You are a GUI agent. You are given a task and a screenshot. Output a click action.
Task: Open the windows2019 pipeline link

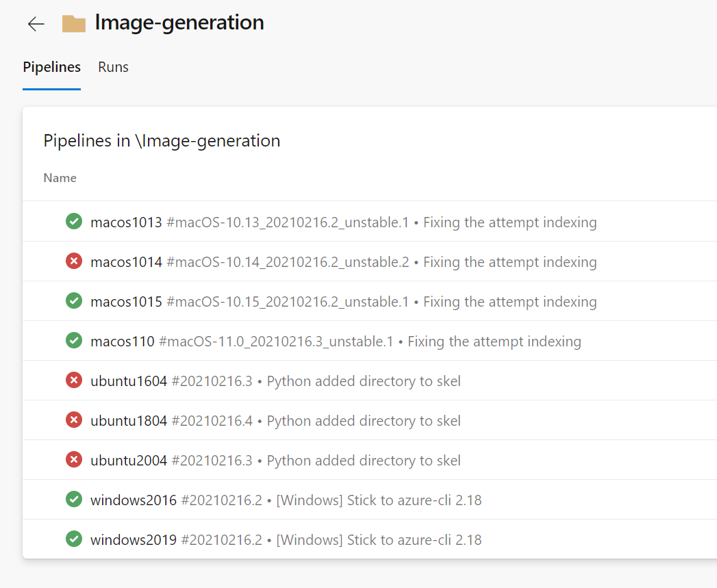pyautogui.click(x=134, y=540)
